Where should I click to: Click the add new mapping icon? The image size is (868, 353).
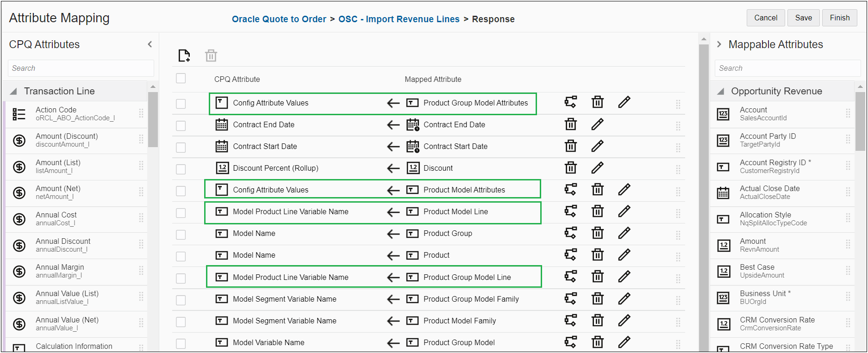click(184, 56)
